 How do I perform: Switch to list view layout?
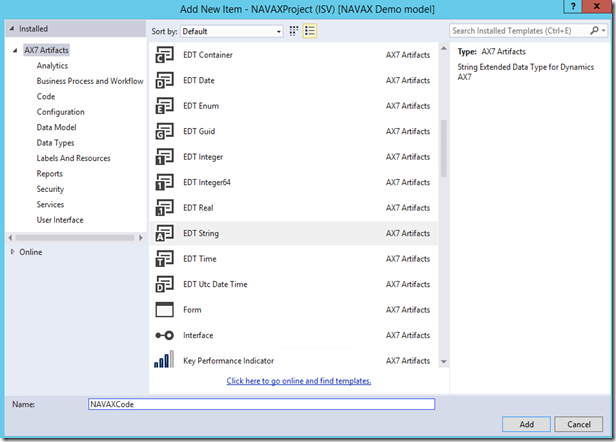click(310, 31)
